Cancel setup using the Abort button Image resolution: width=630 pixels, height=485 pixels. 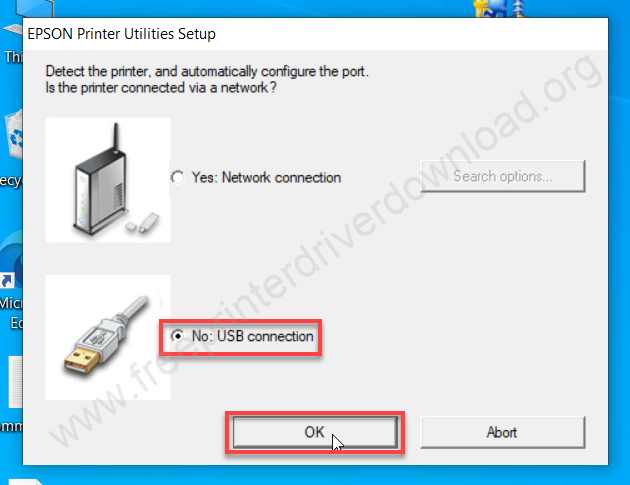[x=503, y=432]
